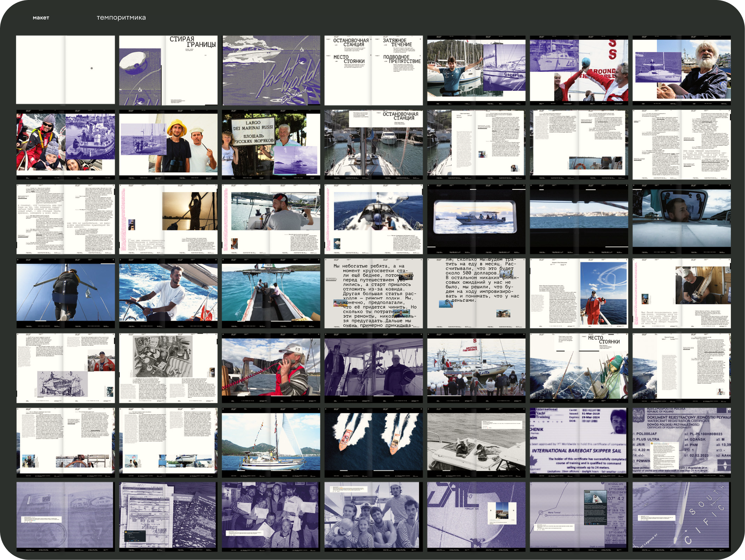Select the boat through porthole window spread

(x=476, y=219)
